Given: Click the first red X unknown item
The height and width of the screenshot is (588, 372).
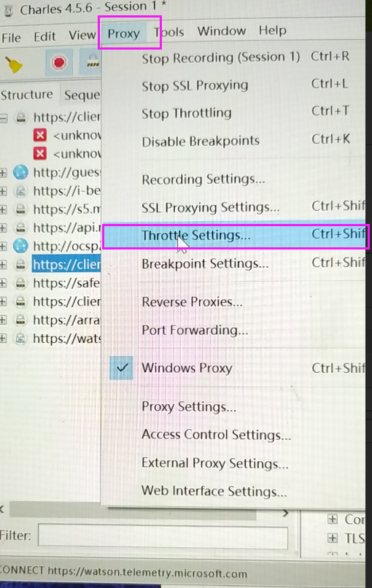Looking at the screenshot, I should [x=40, y=135].
